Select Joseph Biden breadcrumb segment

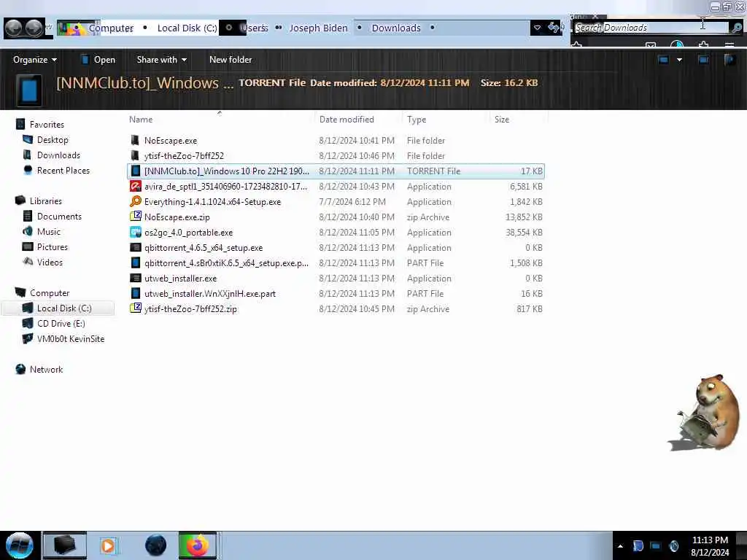tap(318, 28)
